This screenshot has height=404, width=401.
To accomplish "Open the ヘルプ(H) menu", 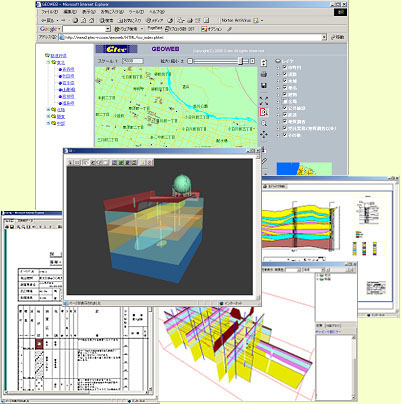I will point(156,12).
